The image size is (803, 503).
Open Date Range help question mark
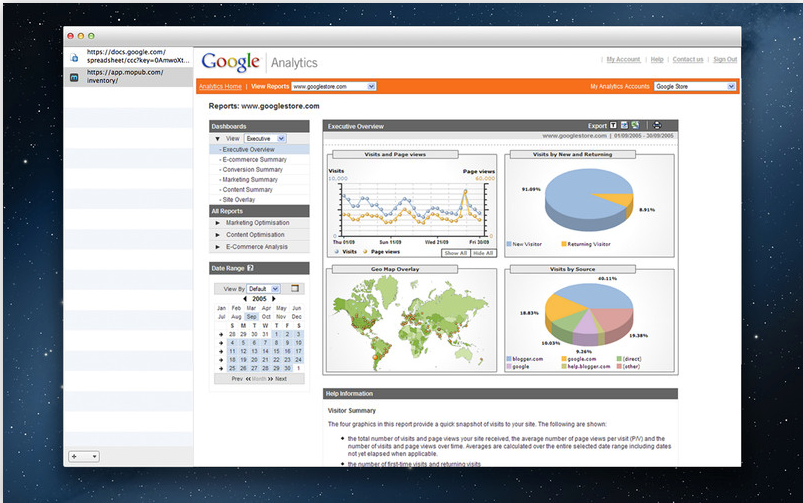[x=250, y=268]
